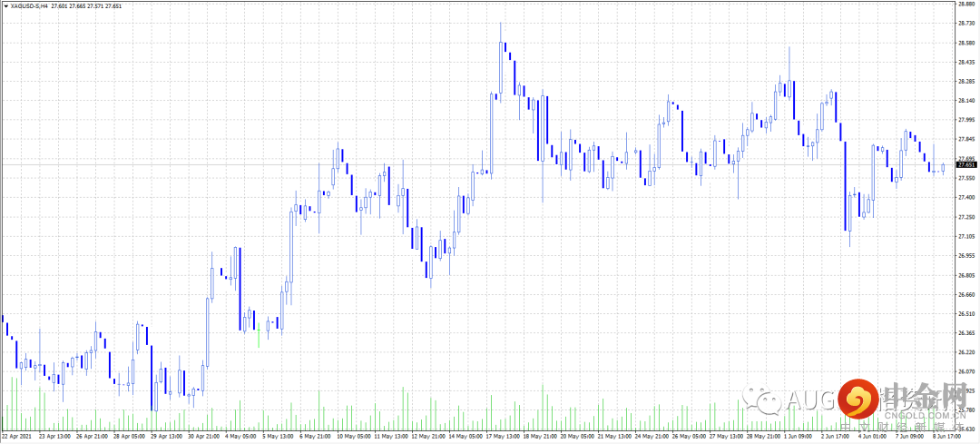Image resolution: width=980 pixels, height=444 pixels.
Task: Click the 4 May 05:00 time label
Action: (240, 436)
